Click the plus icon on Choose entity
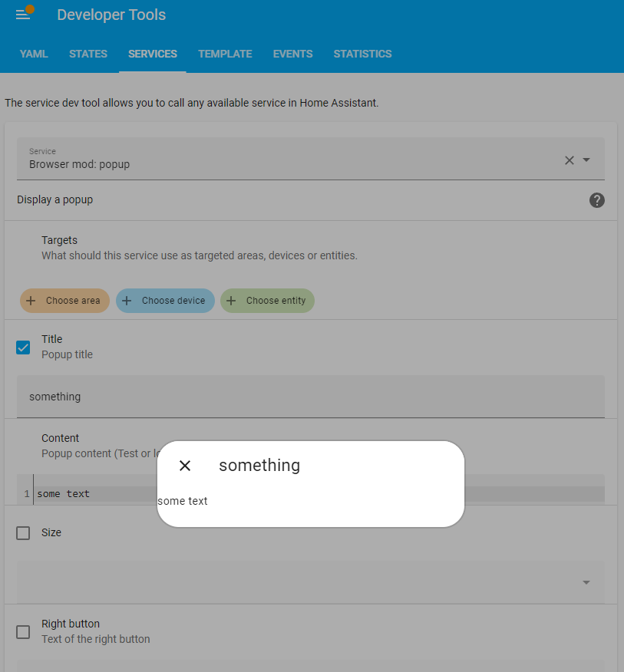The height and width of the screenshot is (672, 624). point(231,301)
